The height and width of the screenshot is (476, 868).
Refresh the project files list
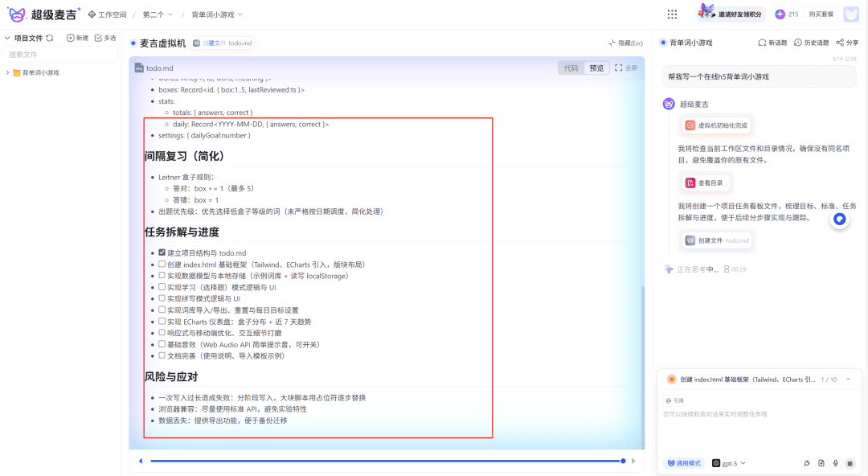tap(50, 38)
